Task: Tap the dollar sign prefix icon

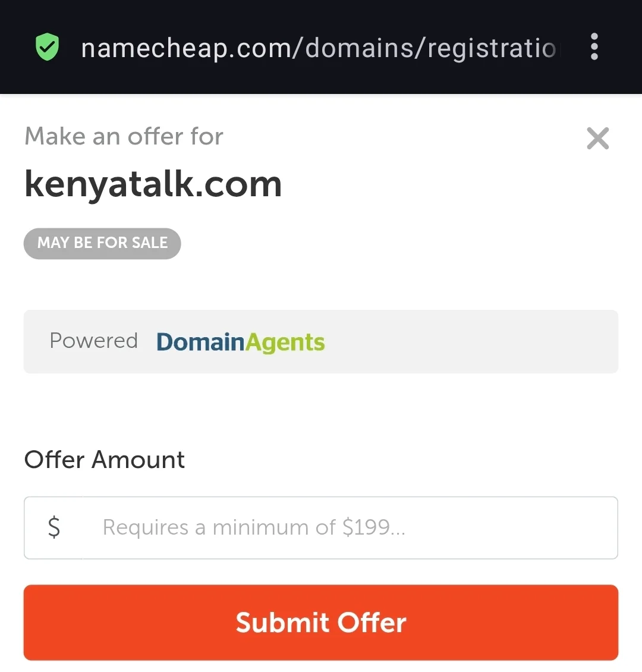Action: [54, 527]
